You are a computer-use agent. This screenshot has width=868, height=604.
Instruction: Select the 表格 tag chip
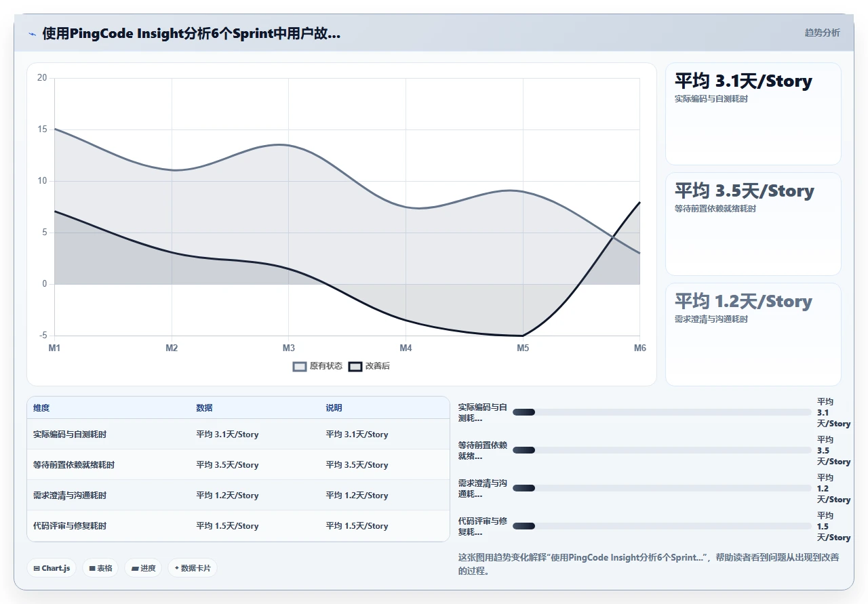point(100,568)
